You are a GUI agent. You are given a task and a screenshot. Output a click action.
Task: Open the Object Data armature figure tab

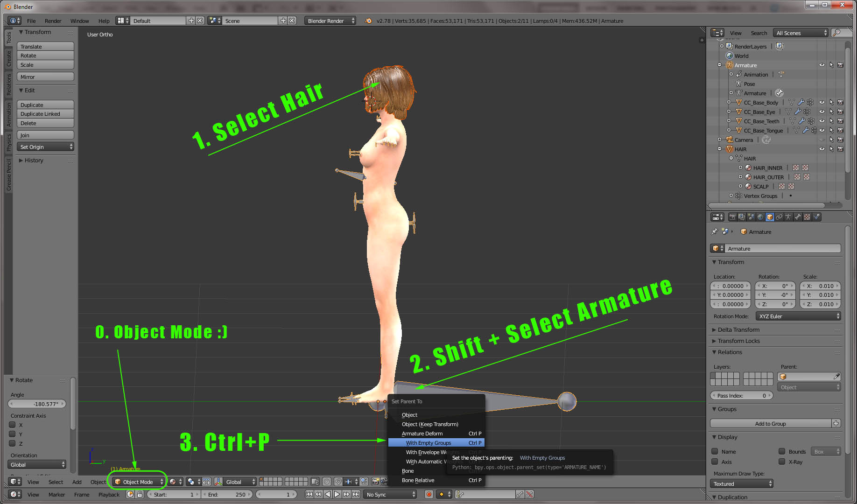point(788,217)
